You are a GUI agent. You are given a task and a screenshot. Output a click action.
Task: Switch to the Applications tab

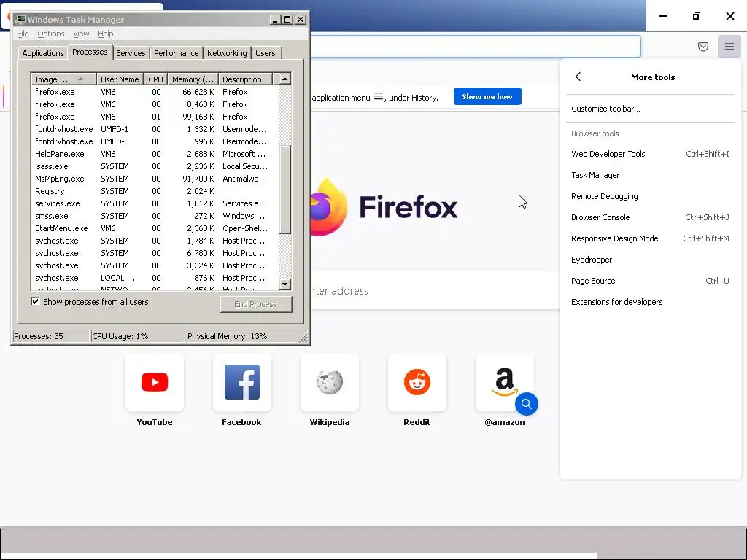point(43,52)
